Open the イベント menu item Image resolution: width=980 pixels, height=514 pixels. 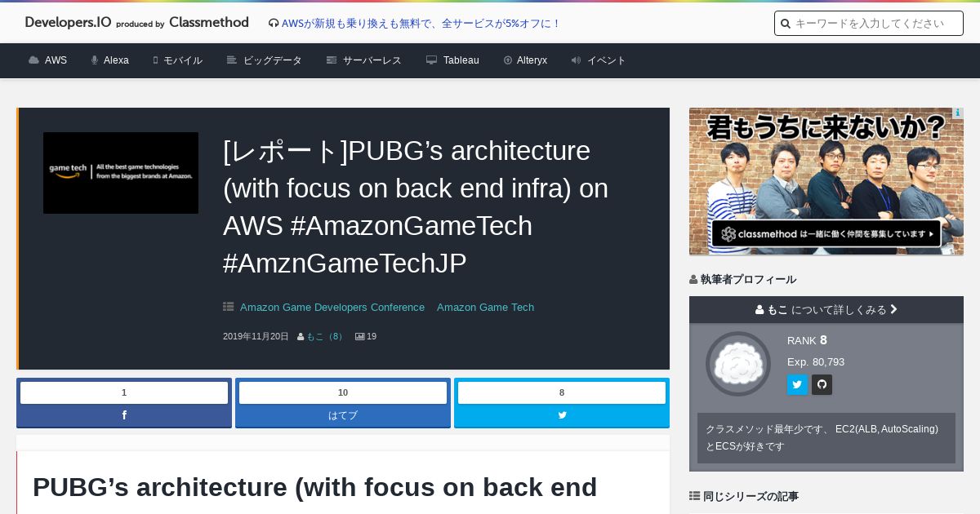click(x=599, y=60)
